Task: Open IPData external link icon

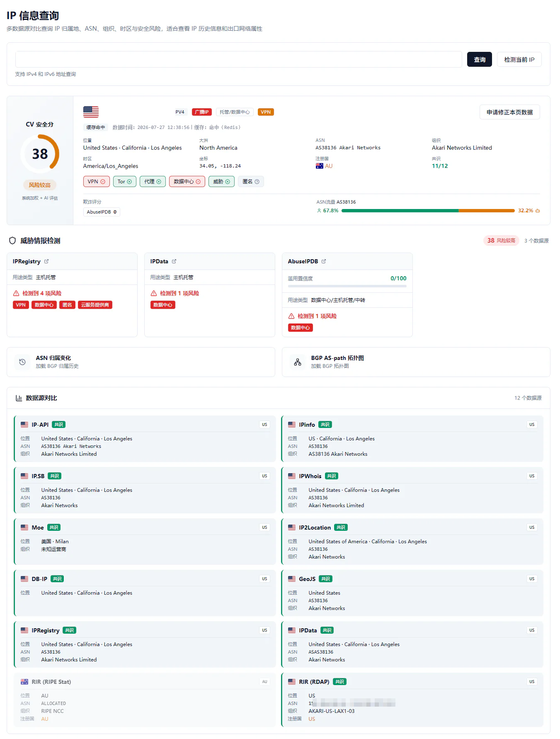Action: [x=174, y=261]
